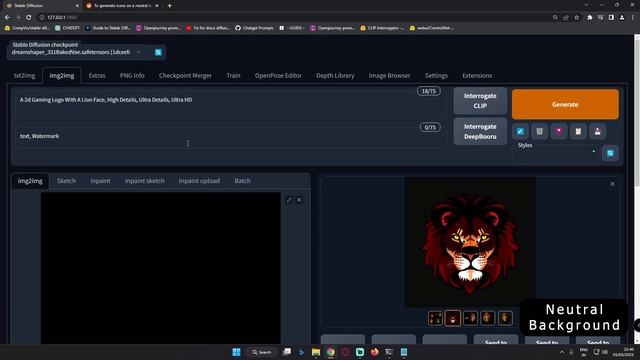Open the Image Browser tab
640x360 pixels.
390,76
